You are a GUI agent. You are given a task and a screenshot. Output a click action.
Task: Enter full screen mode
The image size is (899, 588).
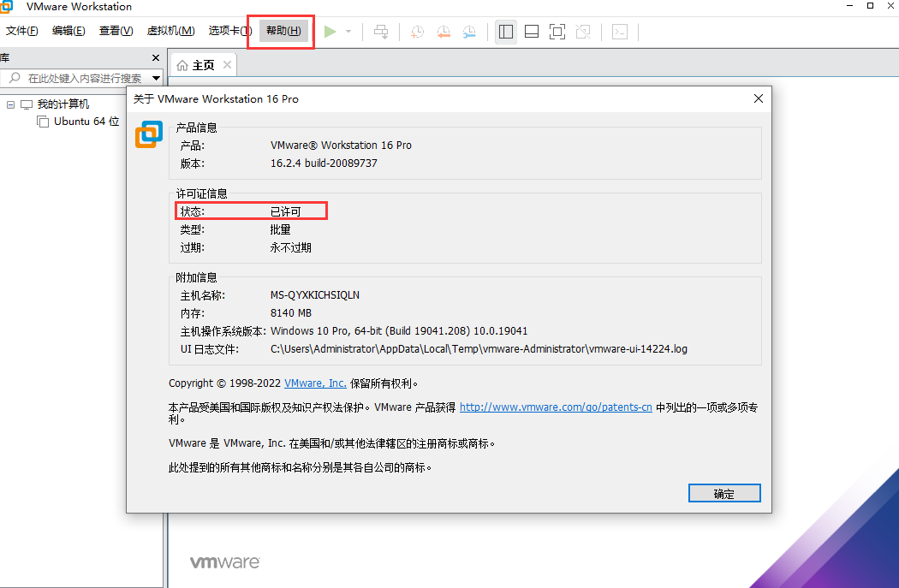[557, 32]
